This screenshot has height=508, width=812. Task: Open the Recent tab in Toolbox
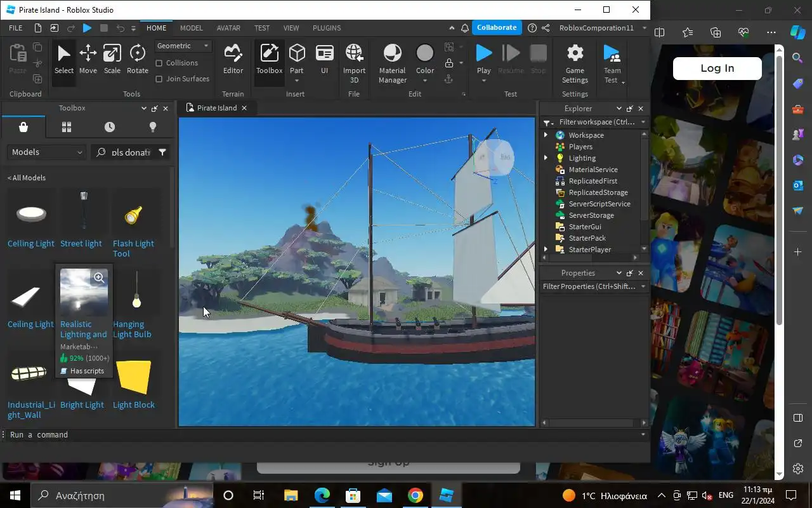pyautogui.click(x=109, y=127)
